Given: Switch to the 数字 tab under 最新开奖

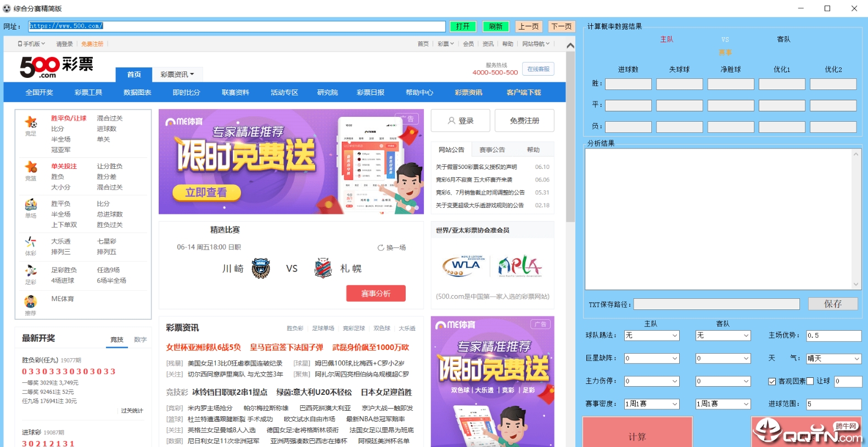Looking at the screenshot, I should [x=141, y=340].
